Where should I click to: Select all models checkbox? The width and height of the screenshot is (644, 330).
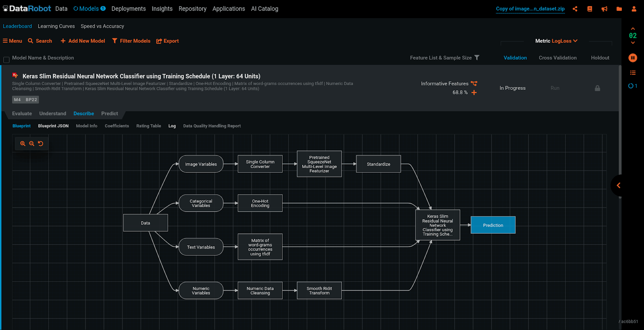point(6,60)
